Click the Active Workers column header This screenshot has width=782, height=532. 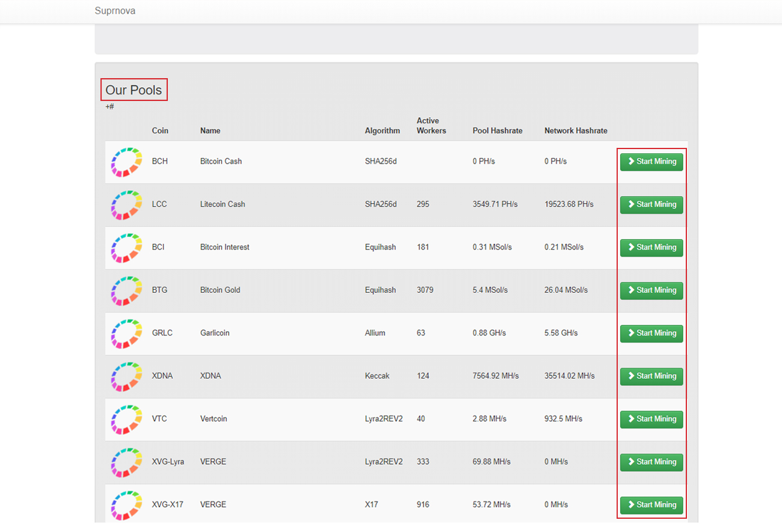tap(431, 126)
